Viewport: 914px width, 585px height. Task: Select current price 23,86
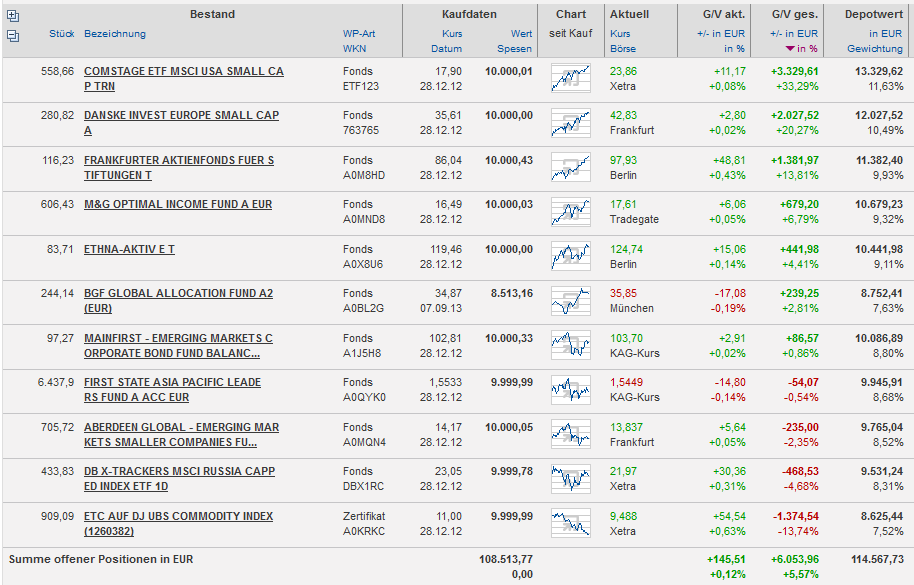[x=624, y=71]
